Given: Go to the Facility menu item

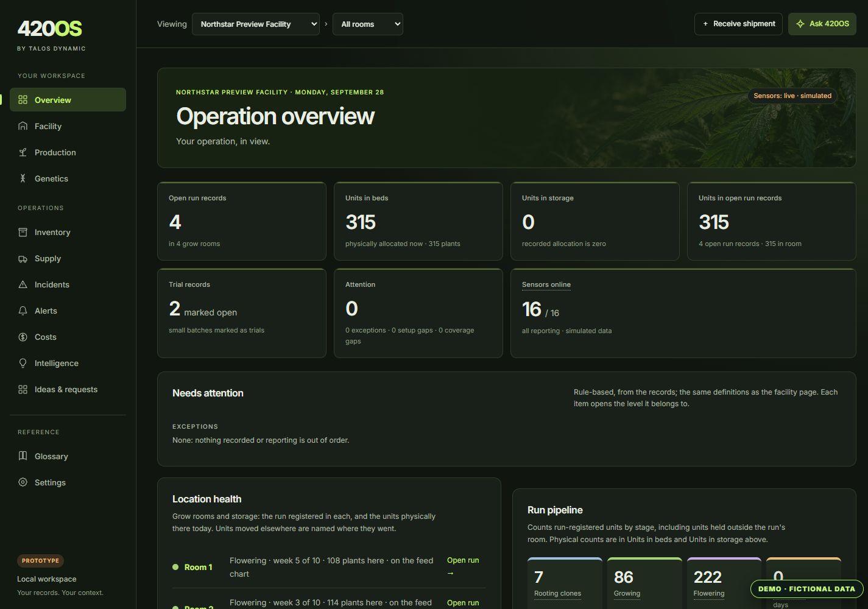Looking at the screenshot, I should tap(68, 126).
